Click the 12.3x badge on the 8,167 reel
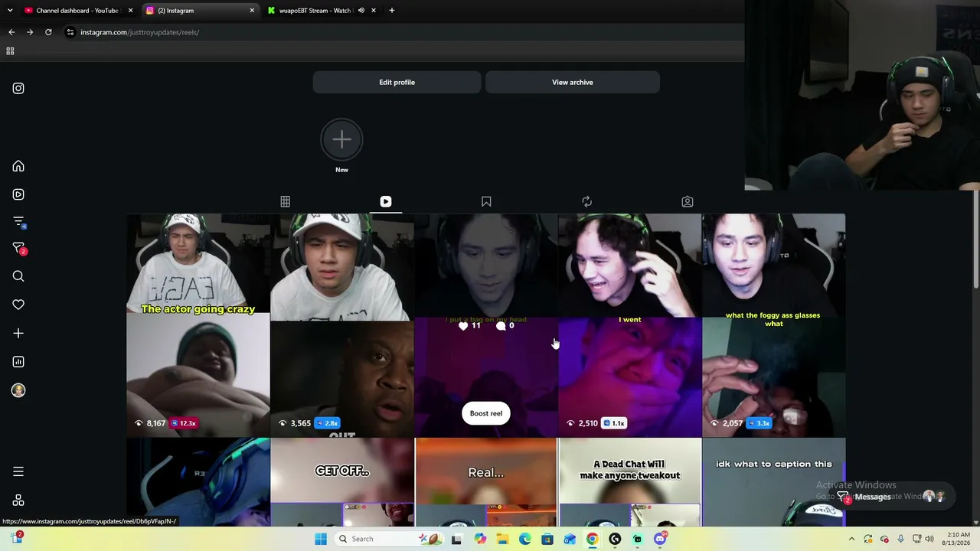The height and width of the screenshot is (551, 980). (x=184, y=423)
